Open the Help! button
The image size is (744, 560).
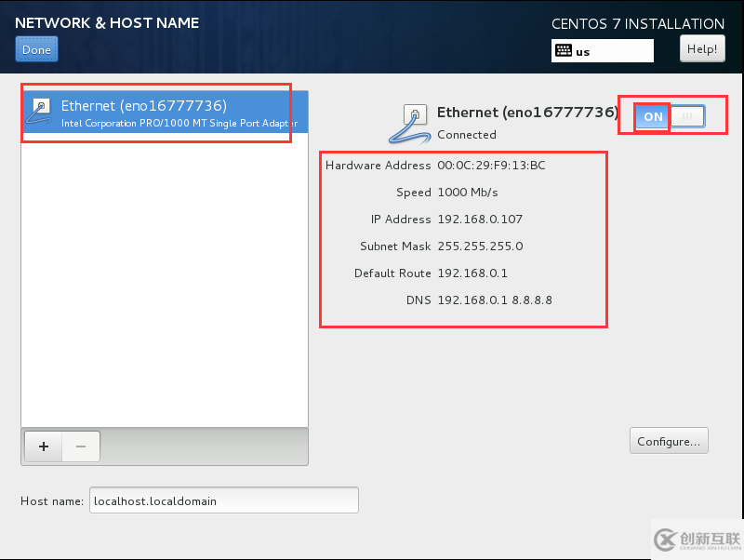(x=702, y=49)
